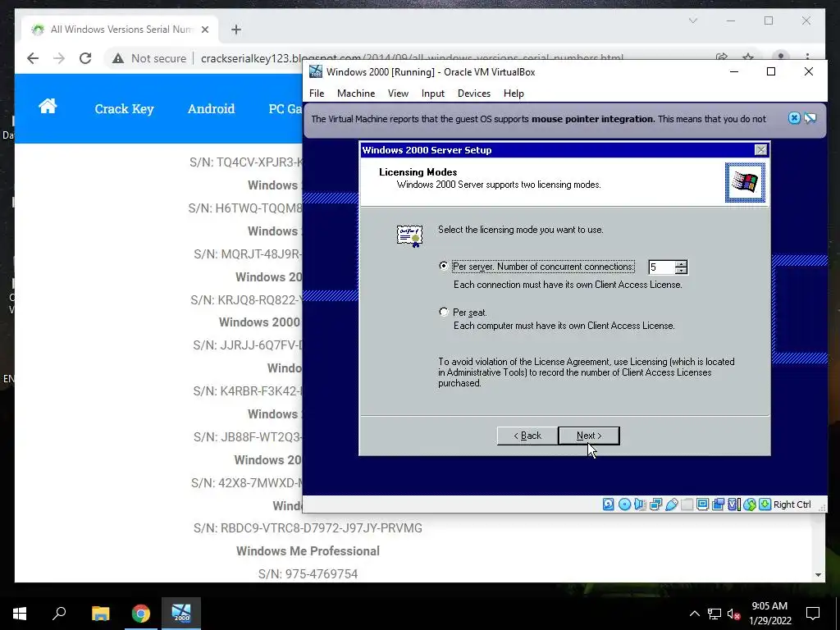Screen dimensions: 840x630
Task: Click serial RBDC9-VTRC8-D7972-J97JY-PRVMG text
Action: (x=308, y=528)
